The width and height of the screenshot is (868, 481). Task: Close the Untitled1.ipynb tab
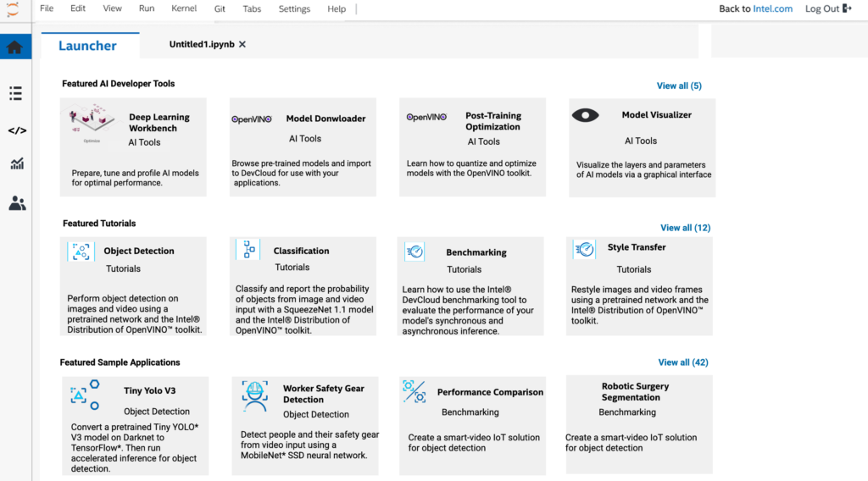click(242, 44)
